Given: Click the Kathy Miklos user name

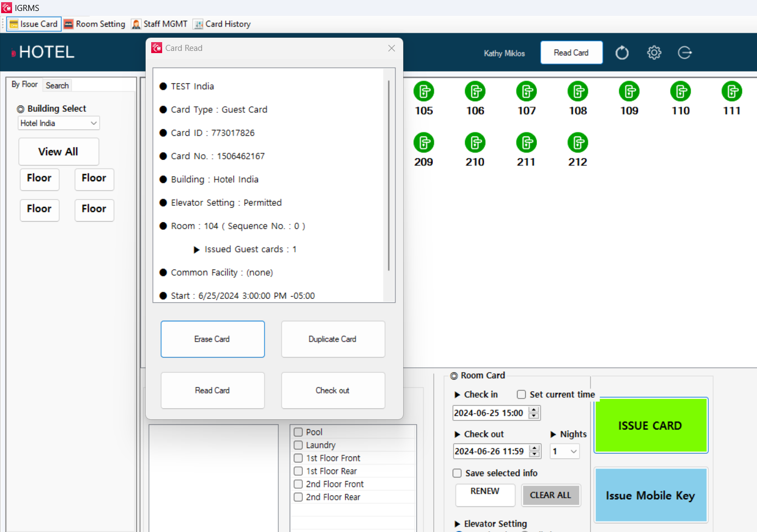Looking at the screenshot, I should coord(504,53).
